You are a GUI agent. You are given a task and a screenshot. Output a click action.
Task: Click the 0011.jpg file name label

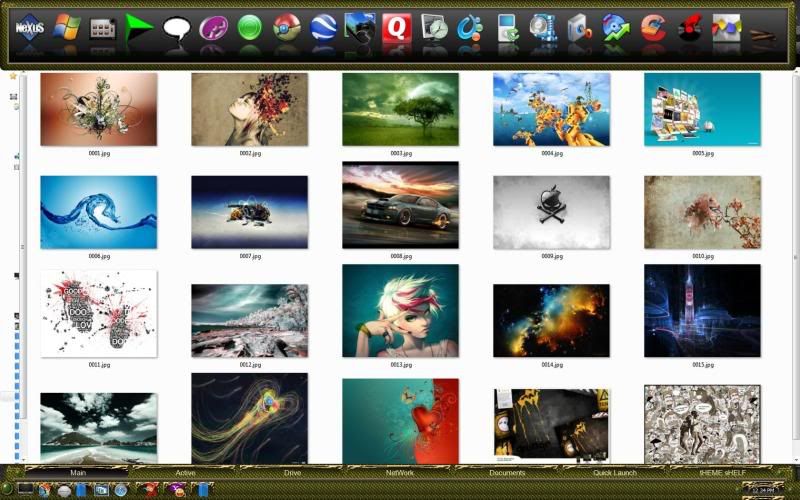click(99, 365)
